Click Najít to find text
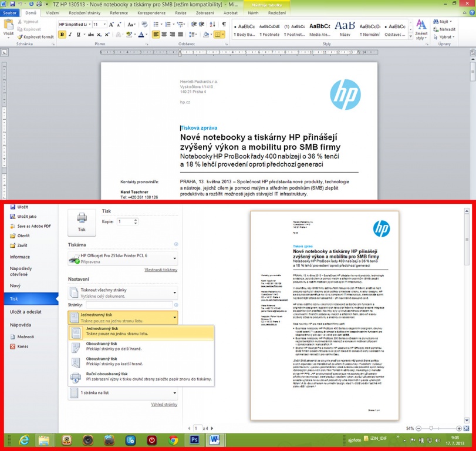Image resolution: width=476 pixels, height=451 pixels. 443,22
